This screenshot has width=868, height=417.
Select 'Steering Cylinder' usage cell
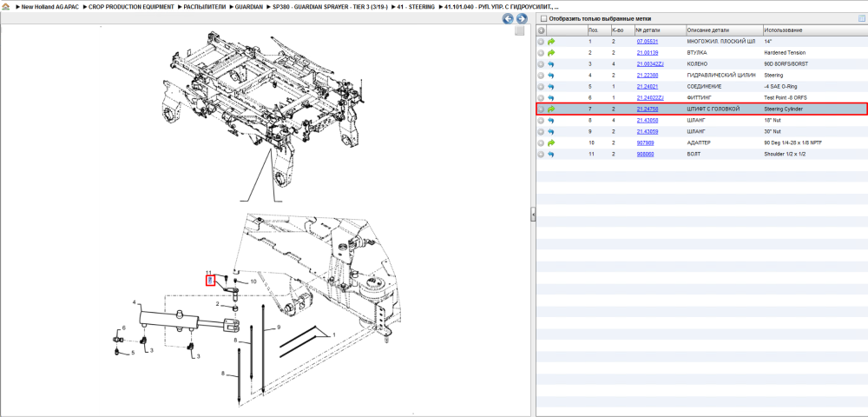pos(783,109)
